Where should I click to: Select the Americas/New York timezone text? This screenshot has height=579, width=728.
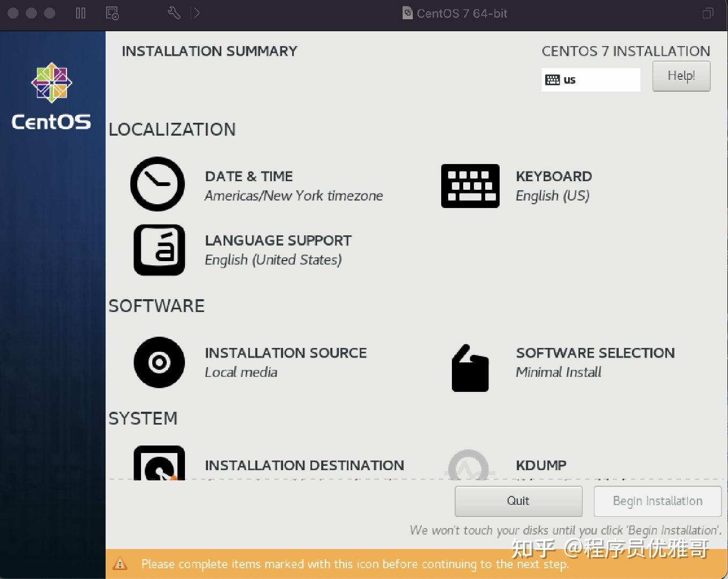(x=293, y=196)
